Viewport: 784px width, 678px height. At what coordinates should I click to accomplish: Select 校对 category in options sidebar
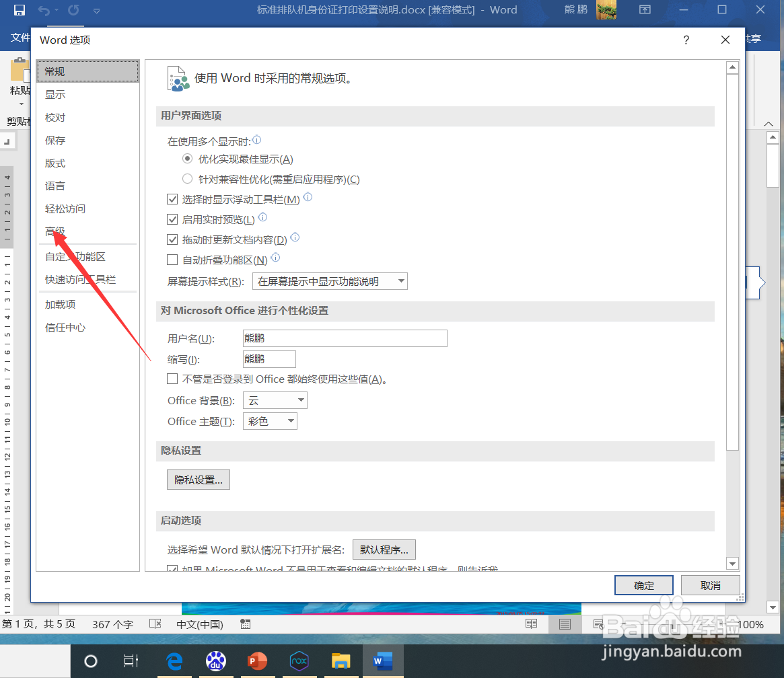click(x=87, y=118)
